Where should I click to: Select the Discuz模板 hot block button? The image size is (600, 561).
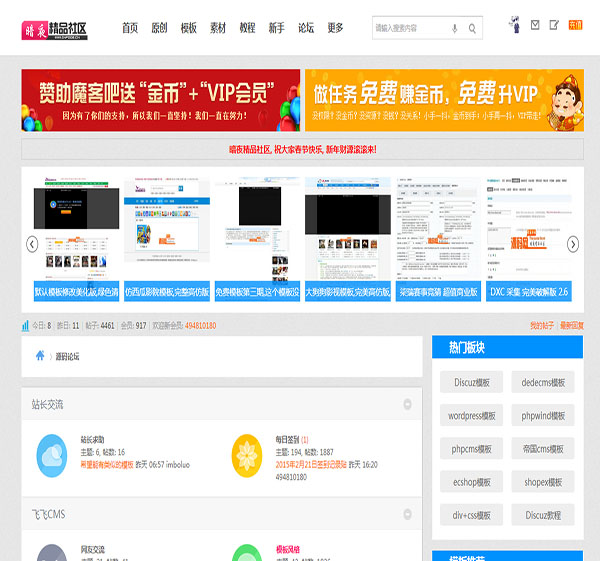471,382
